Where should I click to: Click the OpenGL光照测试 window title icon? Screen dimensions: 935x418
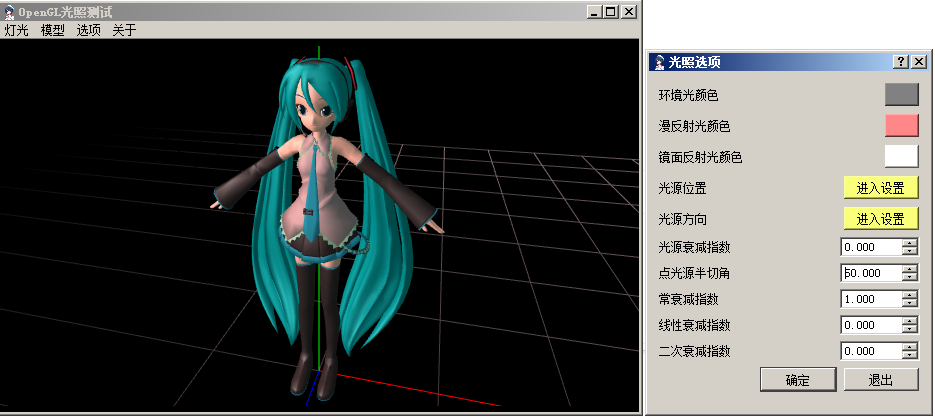pos(9,12)
